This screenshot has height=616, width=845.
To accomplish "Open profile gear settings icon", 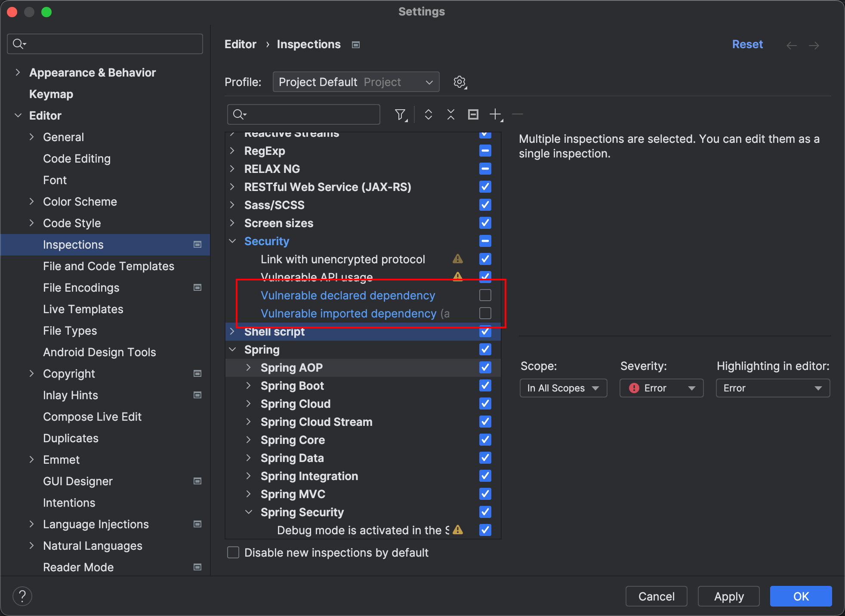I will [460, 82].
